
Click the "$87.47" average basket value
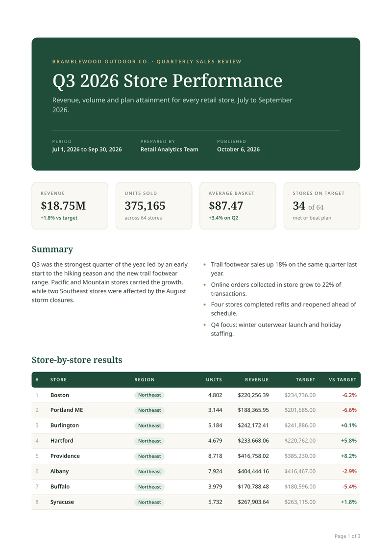point(226,205)
